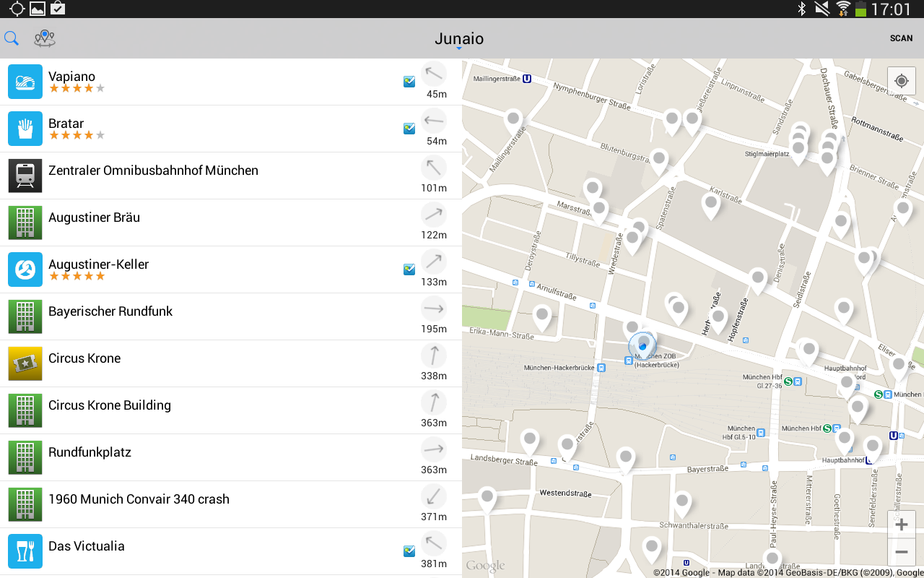Tap the Rundfunkplatz direction arrow
The image size is (924, 578).
(434, 449)
